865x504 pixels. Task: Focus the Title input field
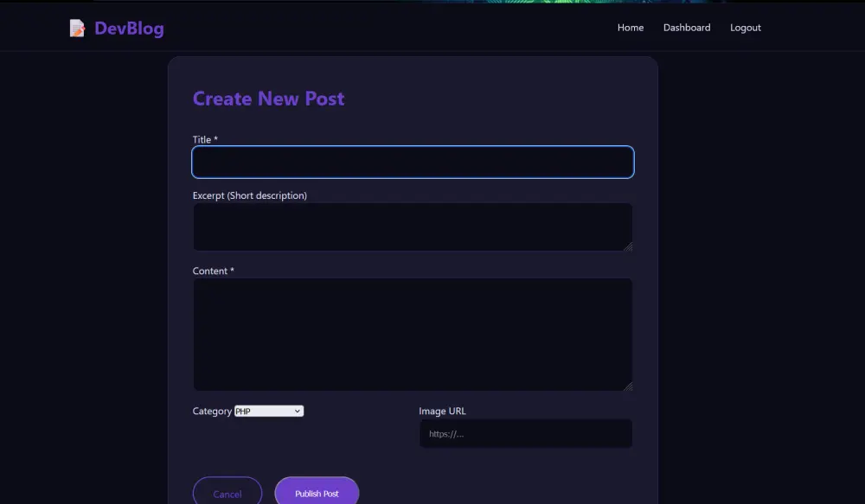[x=413, y=162]
